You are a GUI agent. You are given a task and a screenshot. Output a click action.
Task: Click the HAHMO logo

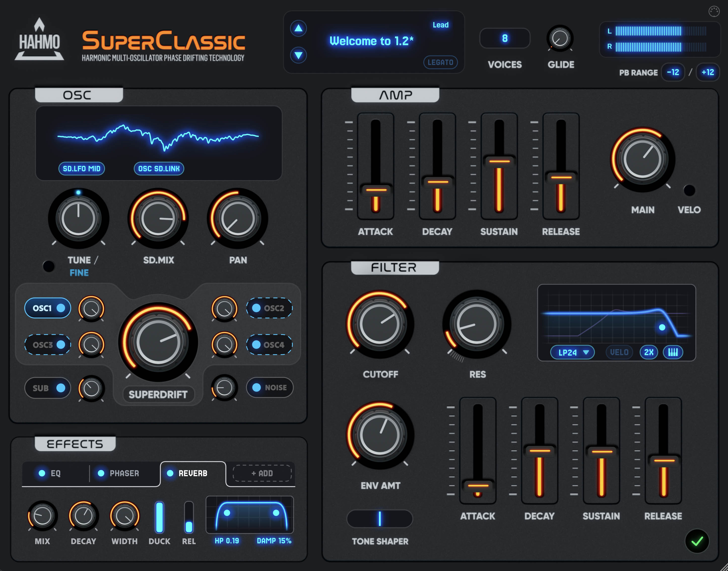[x=39, y=39]
